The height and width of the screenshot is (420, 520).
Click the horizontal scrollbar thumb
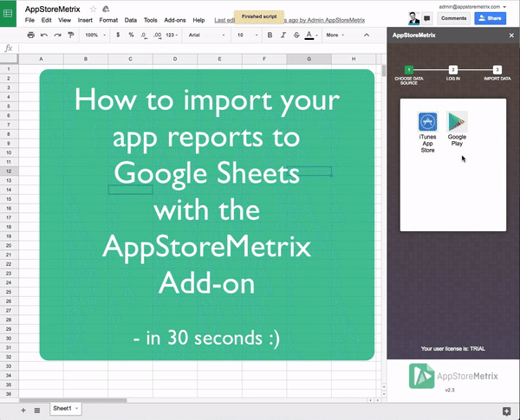[x=73, y=400]
